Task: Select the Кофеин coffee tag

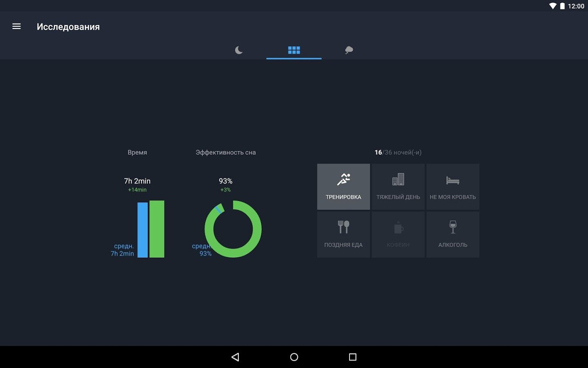Action: [398, 235]
